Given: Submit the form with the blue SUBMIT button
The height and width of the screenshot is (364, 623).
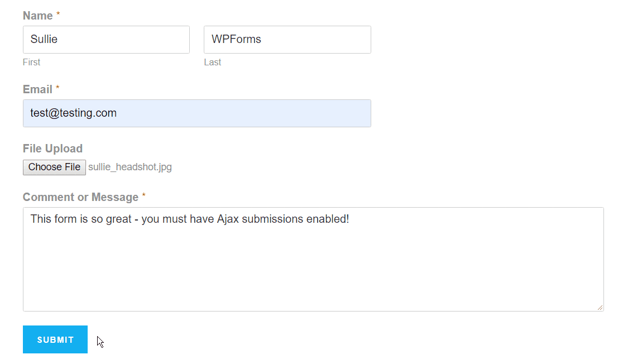Looking at the screenshot, I should 55,339.
